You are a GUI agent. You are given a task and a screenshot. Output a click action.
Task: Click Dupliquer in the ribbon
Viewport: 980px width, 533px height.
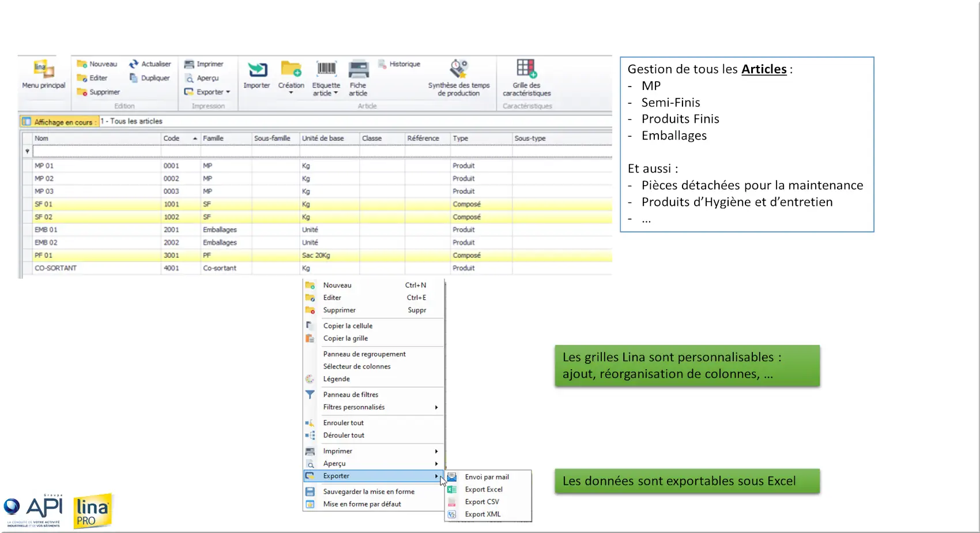149,78
